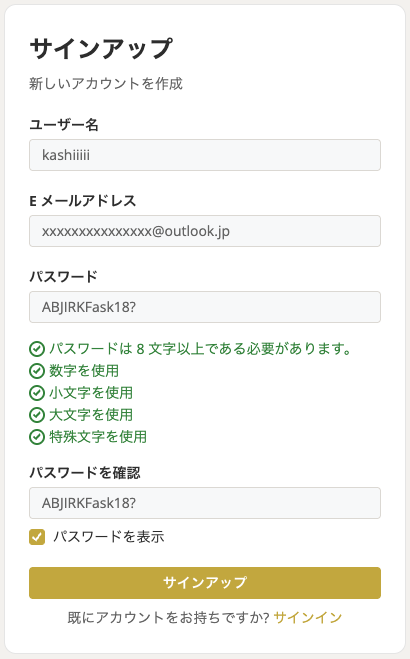Screen dimensions: 410x659
Task: Uncheck the パスワードを表示 checkbox
Action: (37, 537)
